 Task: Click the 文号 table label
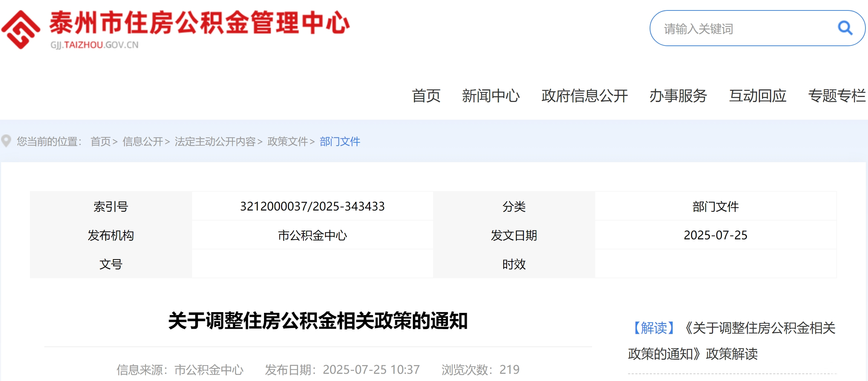111,264
